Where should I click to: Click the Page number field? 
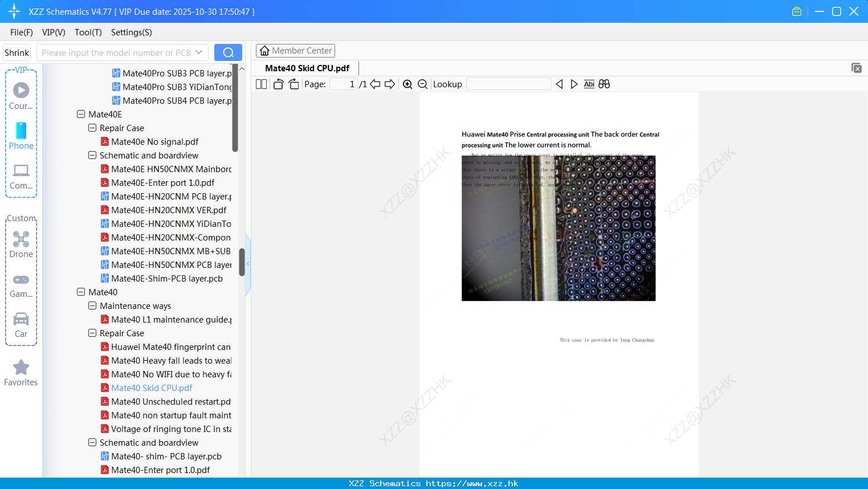(x=343, y=84)
